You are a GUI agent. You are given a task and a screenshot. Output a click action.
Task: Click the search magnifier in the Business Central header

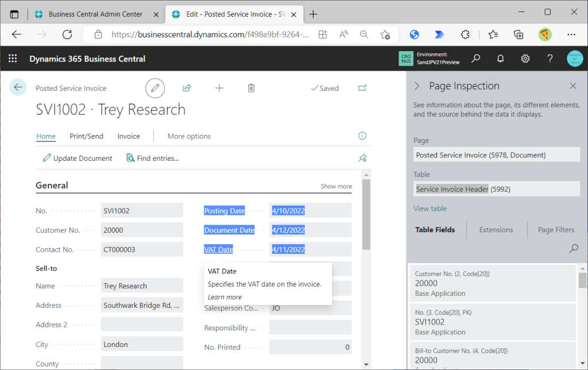pos(476,59)
